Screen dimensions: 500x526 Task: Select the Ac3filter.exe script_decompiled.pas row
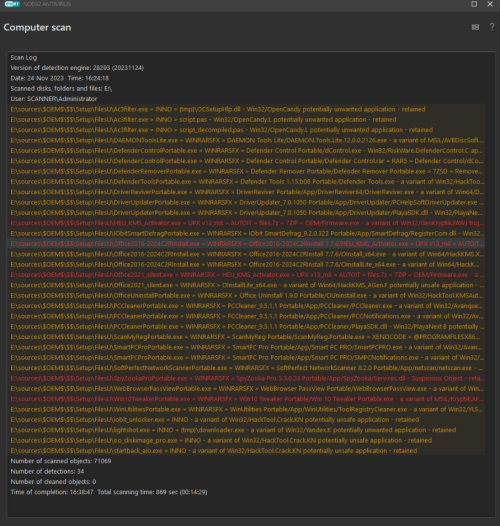click(x=246, y=130)
